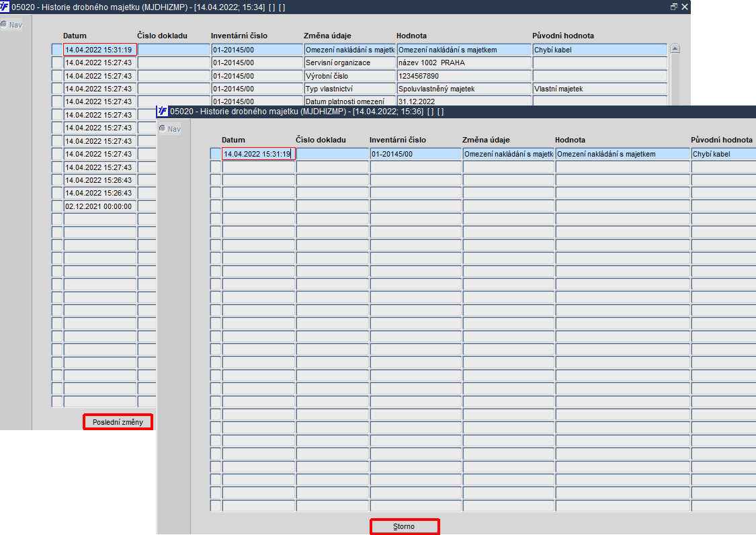Click the Spoluvlastněný majetek value field
This screenshot has width=756, height=535.
click(x=464, y=89)
